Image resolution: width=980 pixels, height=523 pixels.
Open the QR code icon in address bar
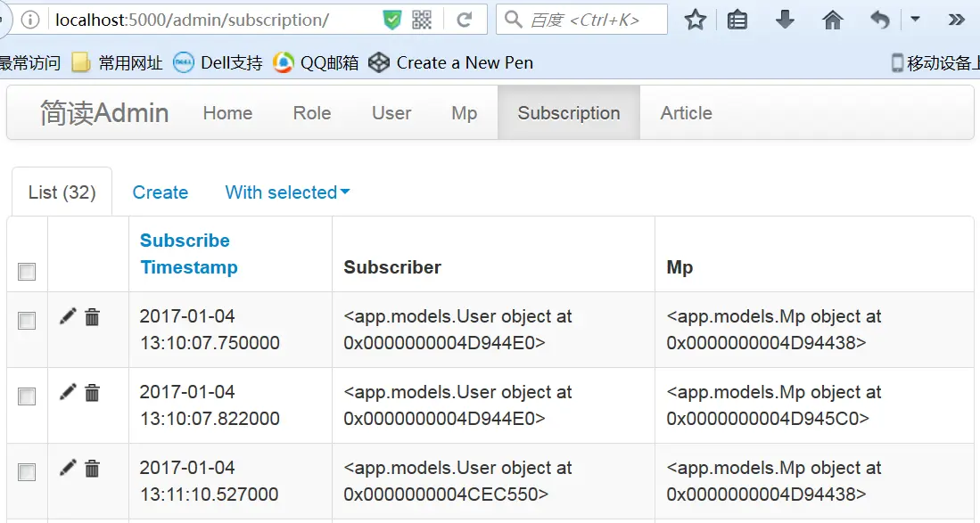[422, 20]
